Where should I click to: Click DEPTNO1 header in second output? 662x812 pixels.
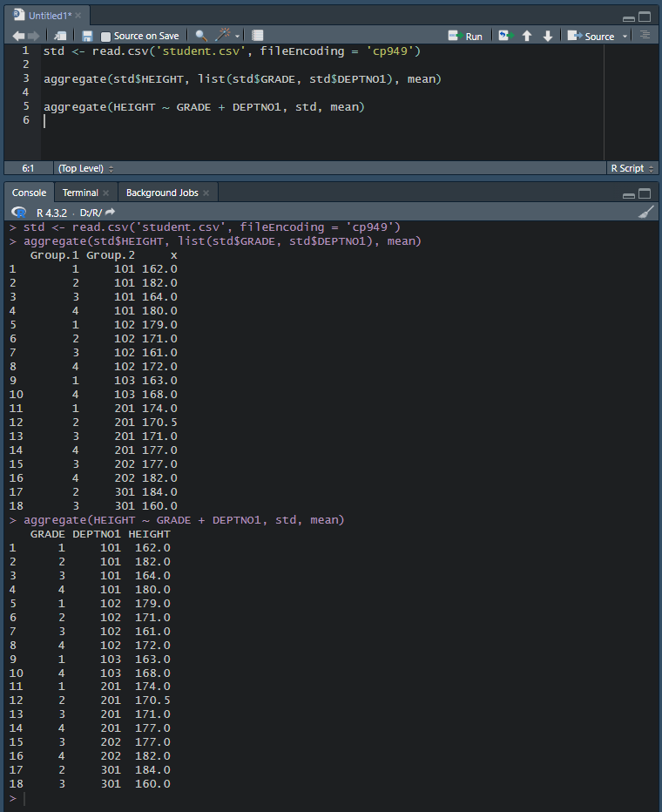pos(97,534)
